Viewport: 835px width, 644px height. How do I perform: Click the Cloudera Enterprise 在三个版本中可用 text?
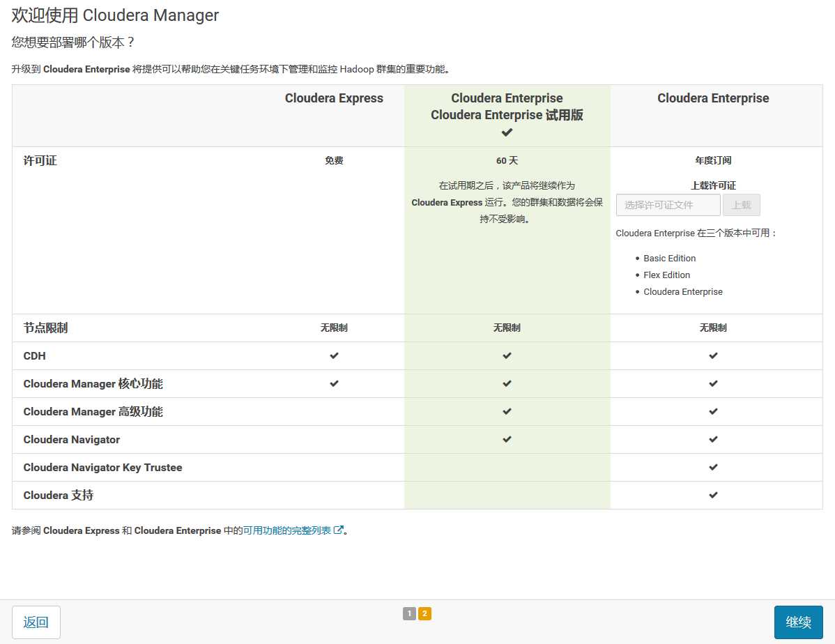click(696, 233)
